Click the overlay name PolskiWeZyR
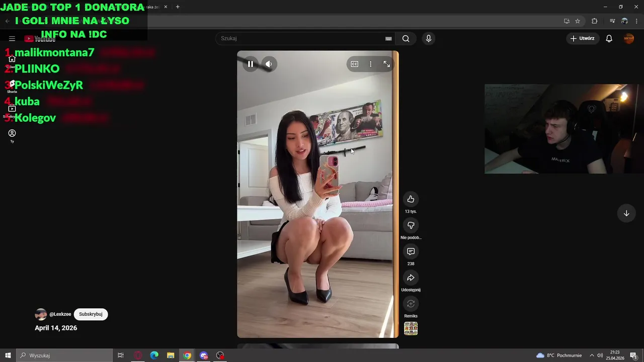This screenshot has height=362, width=644. pyautogui.click(x=48, y=85)
